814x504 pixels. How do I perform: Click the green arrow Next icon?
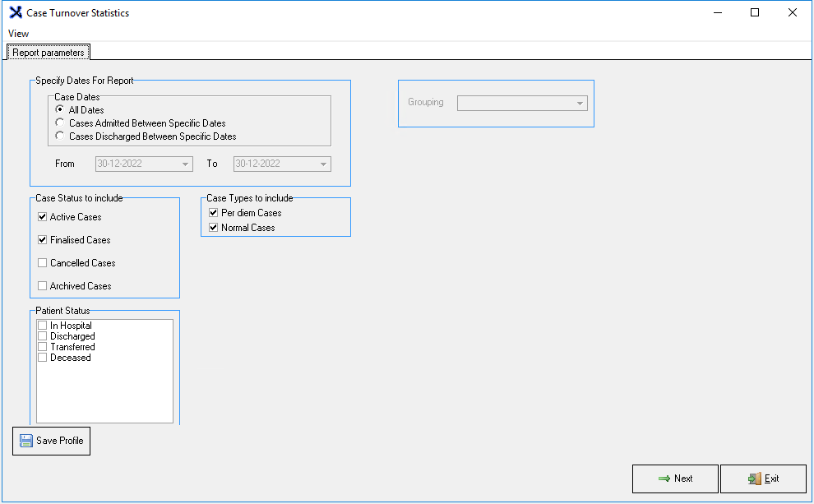(x=664, y=479)
